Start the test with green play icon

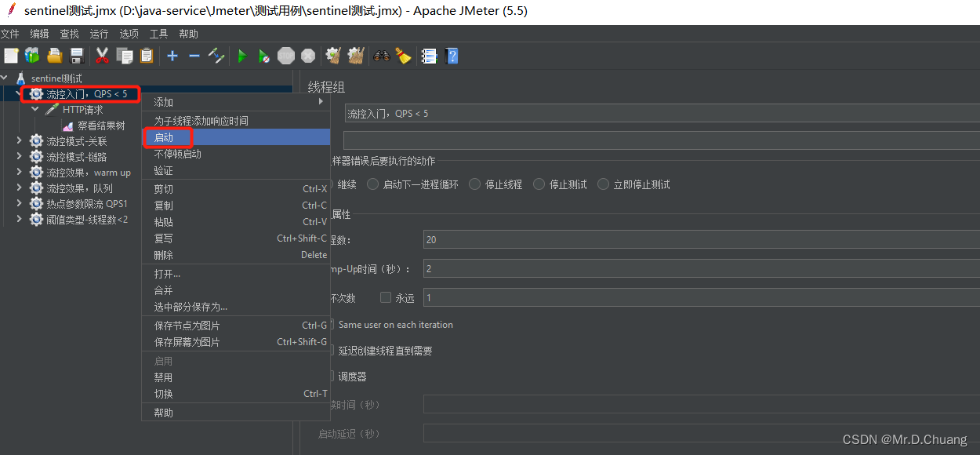(x=242, y=56)
